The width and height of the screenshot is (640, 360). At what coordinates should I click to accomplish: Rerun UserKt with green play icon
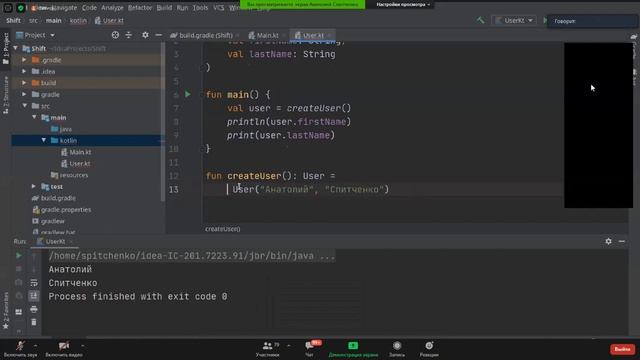[19, 256]
